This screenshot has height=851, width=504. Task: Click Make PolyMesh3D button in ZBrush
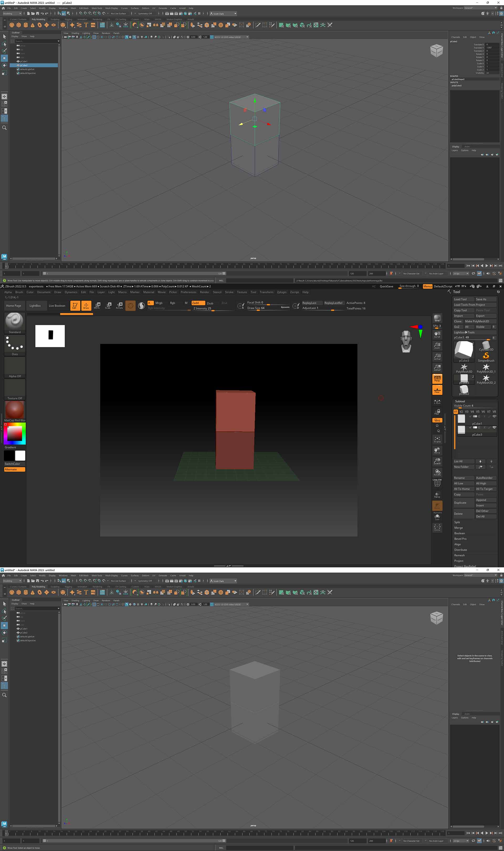(480, 321)
